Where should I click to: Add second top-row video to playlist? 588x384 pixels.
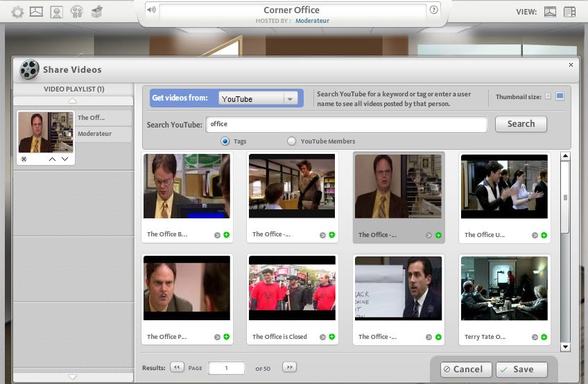[332, 235]
